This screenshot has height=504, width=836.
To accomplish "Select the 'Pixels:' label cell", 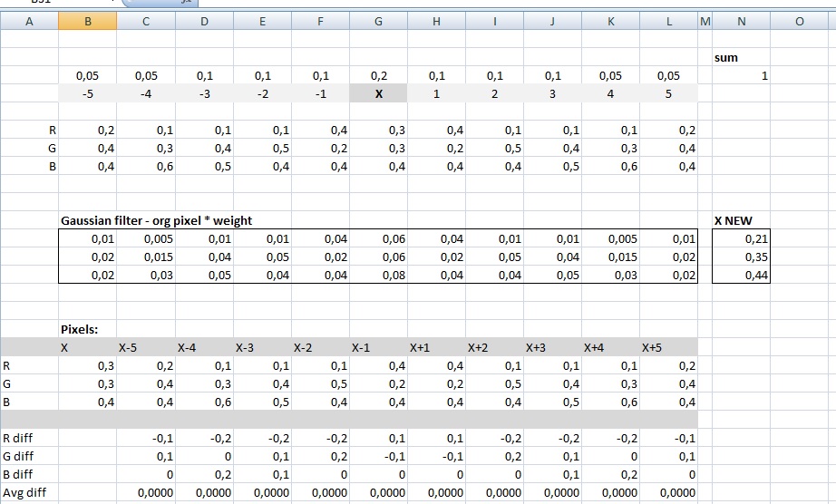I will 78,329.
